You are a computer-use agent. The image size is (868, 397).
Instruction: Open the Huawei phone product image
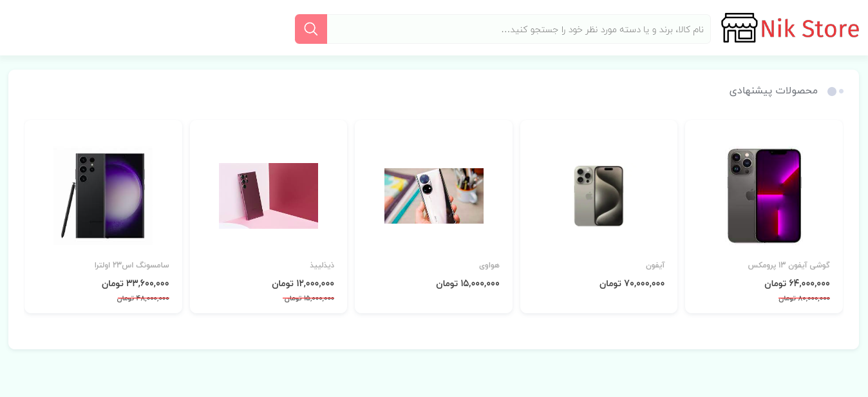click(x=434, y=196)
